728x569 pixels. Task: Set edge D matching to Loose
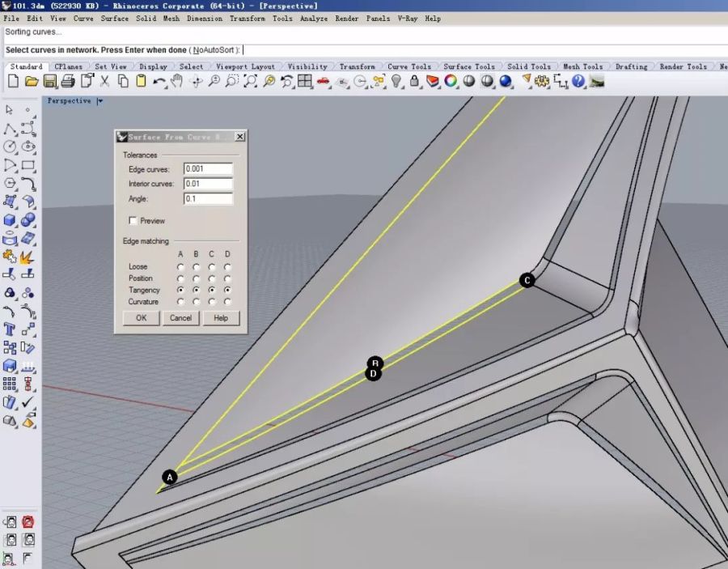point(227,267)
